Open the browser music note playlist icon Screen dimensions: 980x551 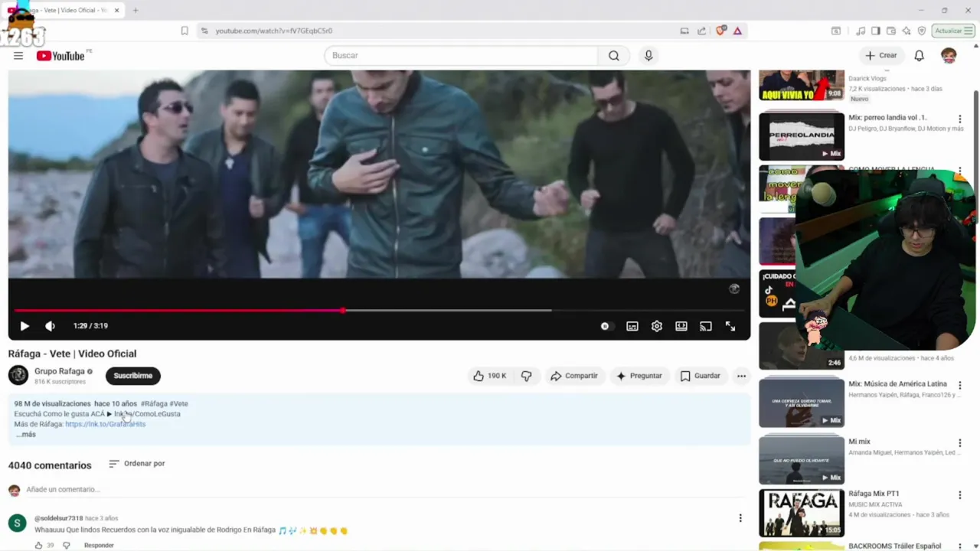coord(861,31)
